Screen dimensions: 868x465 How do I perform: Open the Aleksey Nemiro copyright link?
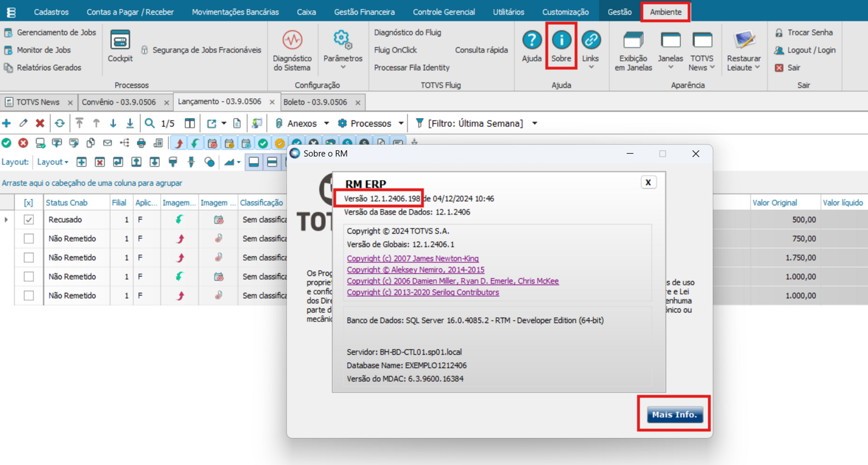415,270
